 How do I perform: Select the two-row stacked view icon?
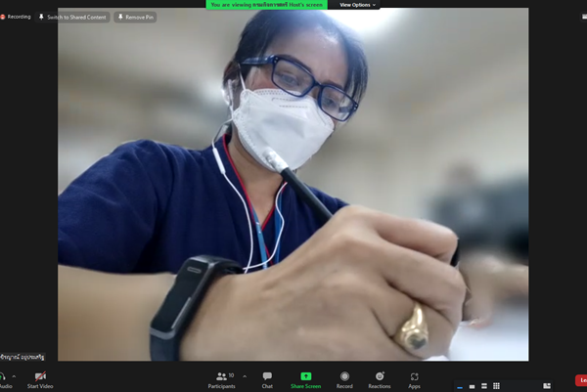coord(484,386)
